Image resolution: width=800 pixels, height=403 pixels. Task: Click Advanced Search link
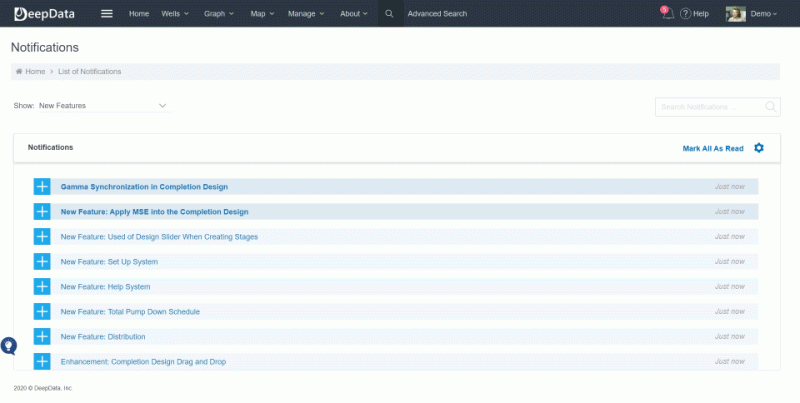(437, 14)
